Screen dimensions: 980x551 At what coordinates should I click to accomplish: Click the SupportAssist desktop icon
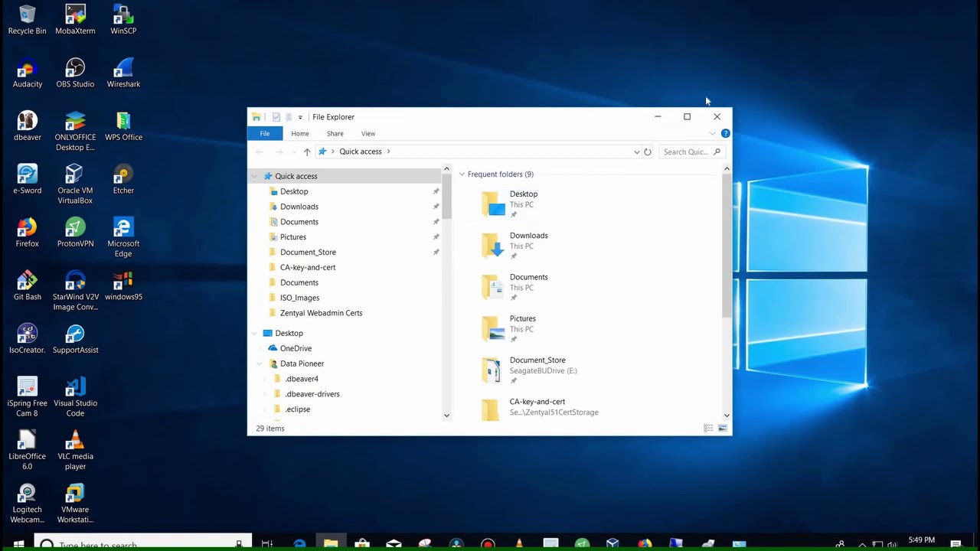(x=75, y=339)
